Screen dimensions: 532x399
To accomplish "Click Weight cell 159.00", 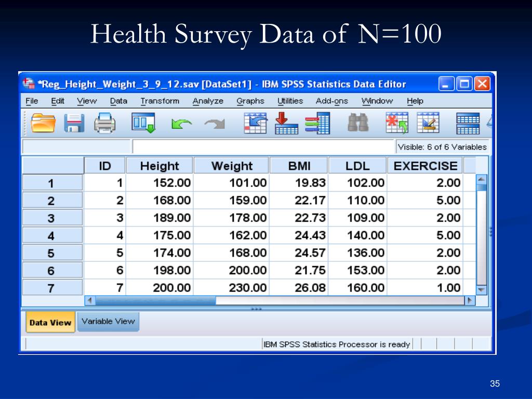I will (x=231, y=200).
